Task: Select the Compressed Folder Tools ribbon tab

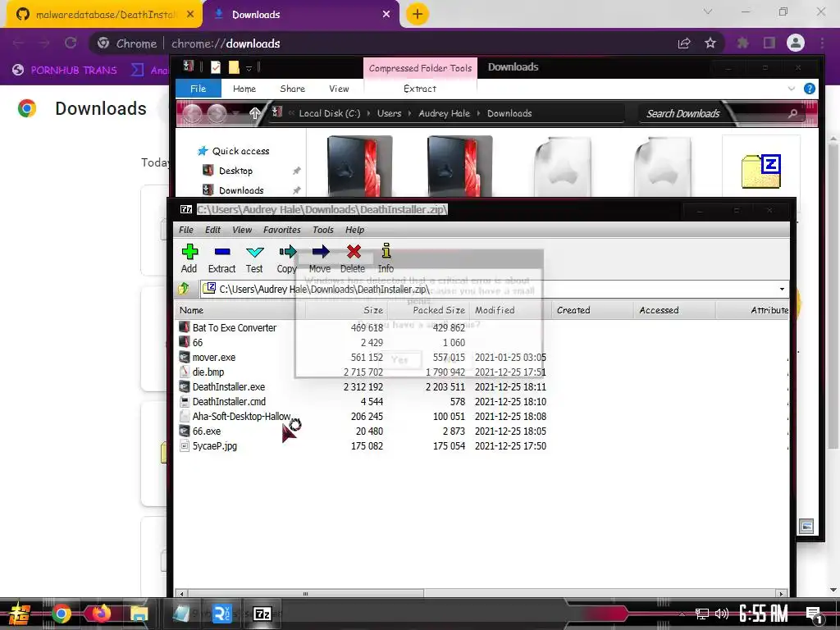Action: [420, 68]
